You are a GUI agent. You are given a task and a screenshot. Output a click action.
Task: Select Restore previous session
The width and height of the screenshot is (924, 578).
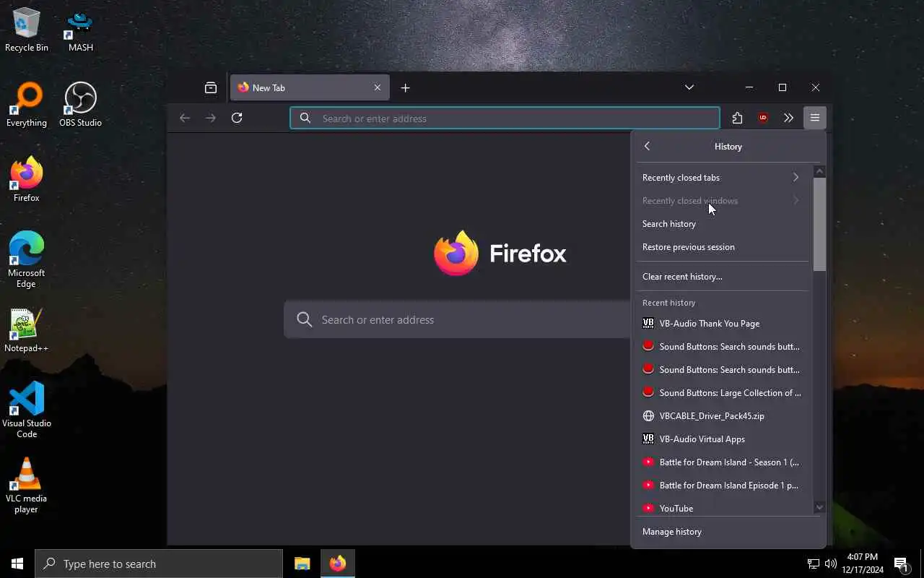723,247
